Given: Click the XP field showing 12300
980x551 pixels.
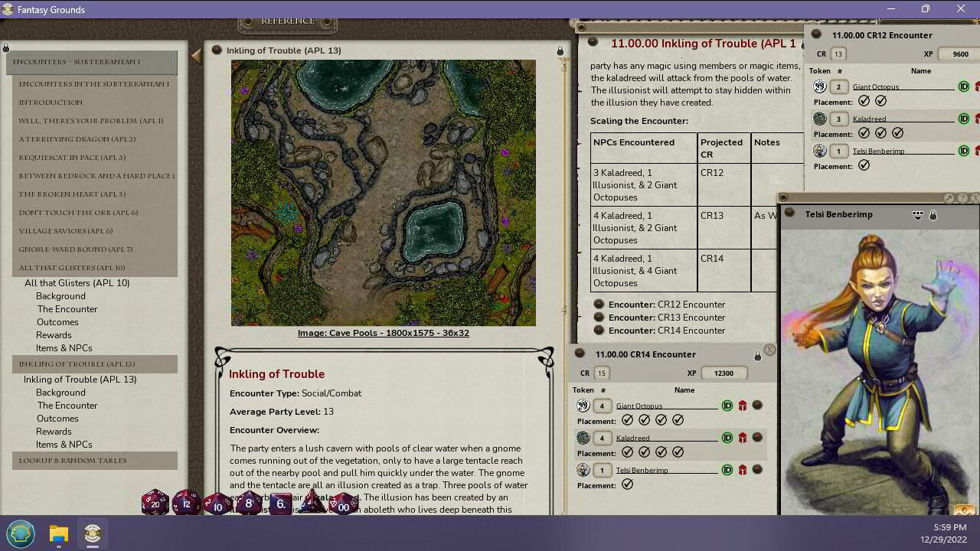Looking at the screenshot, I should (x=724, y=373).
